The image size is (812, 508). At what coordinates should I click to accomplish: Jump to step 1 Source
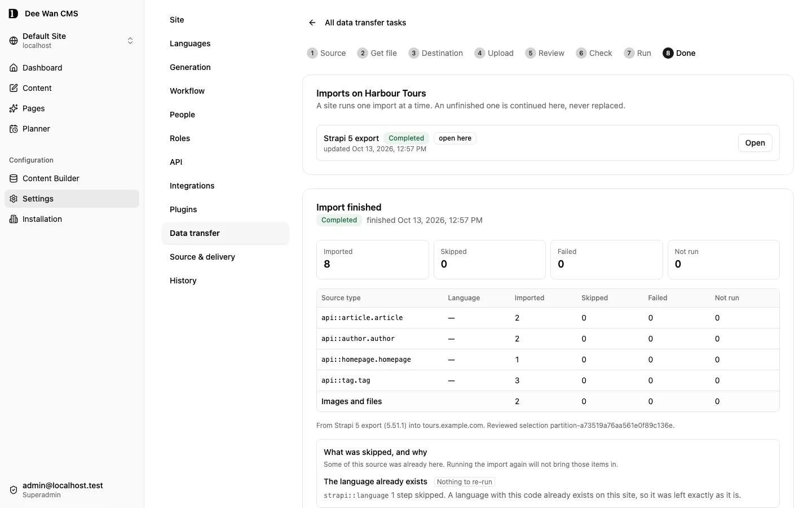(x=326, y=53)
